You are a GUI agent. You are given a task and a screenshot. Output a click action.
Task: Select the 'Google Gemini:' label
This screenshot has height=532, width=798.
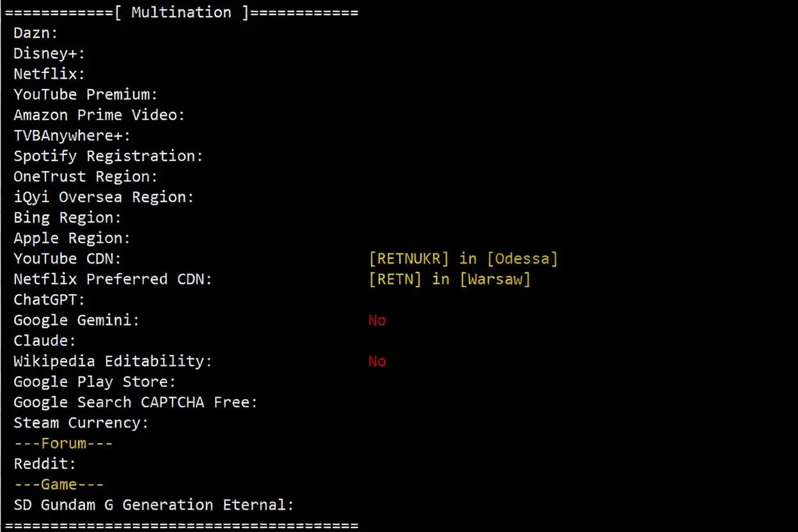pyautogui.click(x=77, y=320)
